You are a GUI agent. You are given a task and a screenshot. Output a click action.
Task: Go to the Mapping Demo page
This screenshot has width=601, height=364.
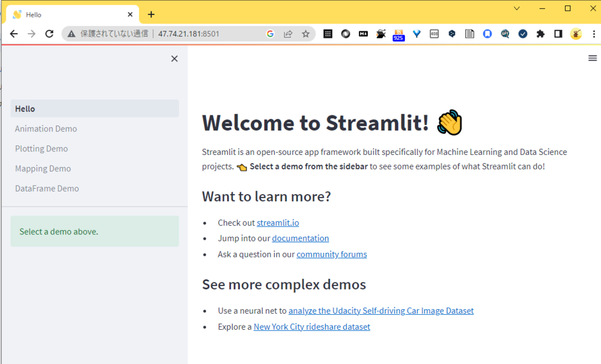pos(43,168)
